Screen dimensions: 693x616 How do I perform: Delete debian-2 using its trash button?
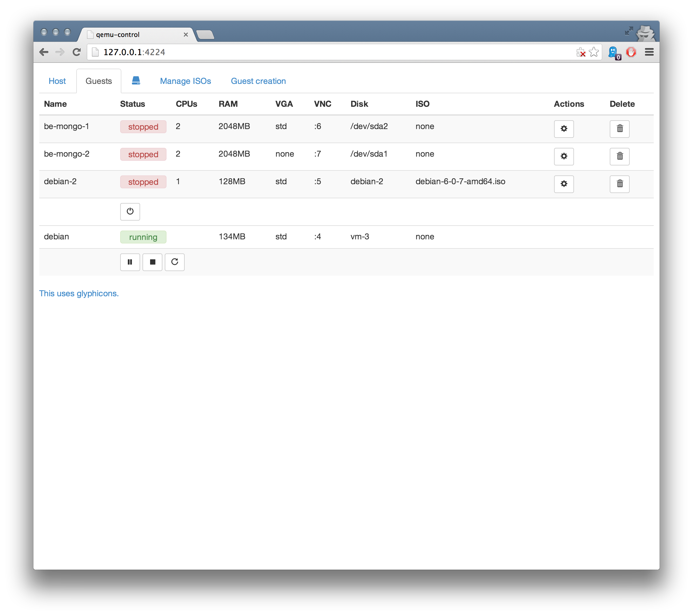click(619, 184)
